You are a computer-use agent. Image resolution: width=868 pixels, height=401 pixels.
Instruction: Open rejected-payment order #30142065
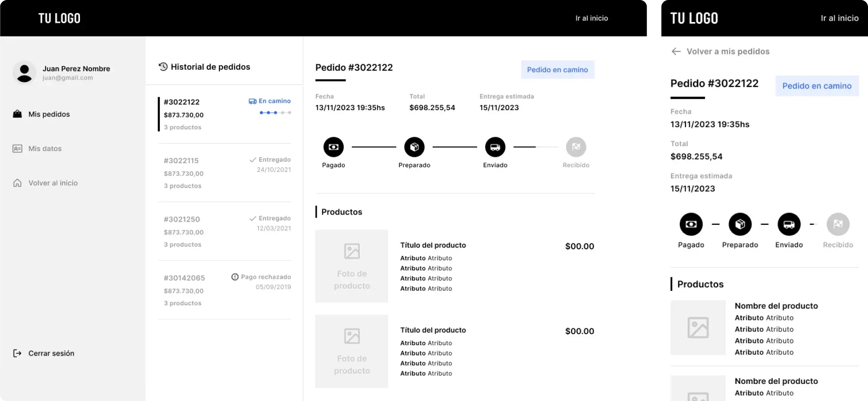225,290
